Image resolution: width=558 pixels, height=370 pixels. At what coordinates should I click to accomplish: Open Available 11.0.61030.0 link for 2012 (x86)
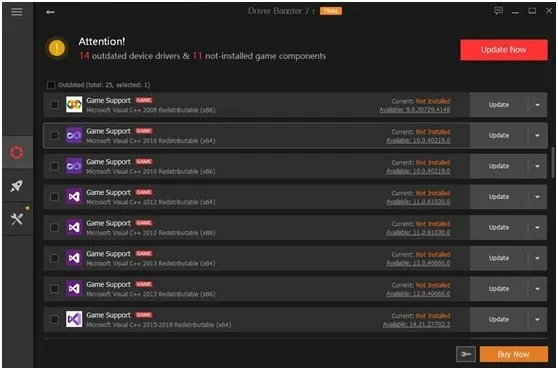[x=418, y=232]
